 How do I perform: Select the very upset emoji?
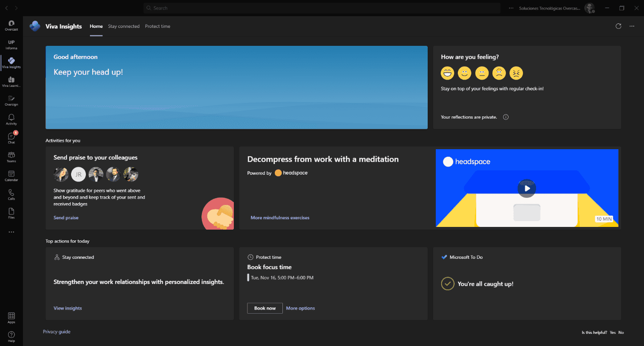click(516, 73)
